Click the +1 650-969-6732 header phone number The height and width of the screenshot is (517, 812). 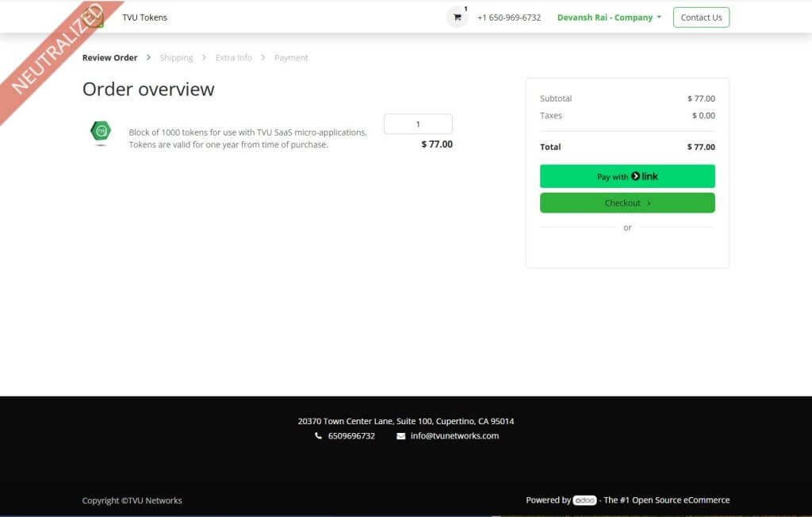pyautogui.click(x=509, y=17)
